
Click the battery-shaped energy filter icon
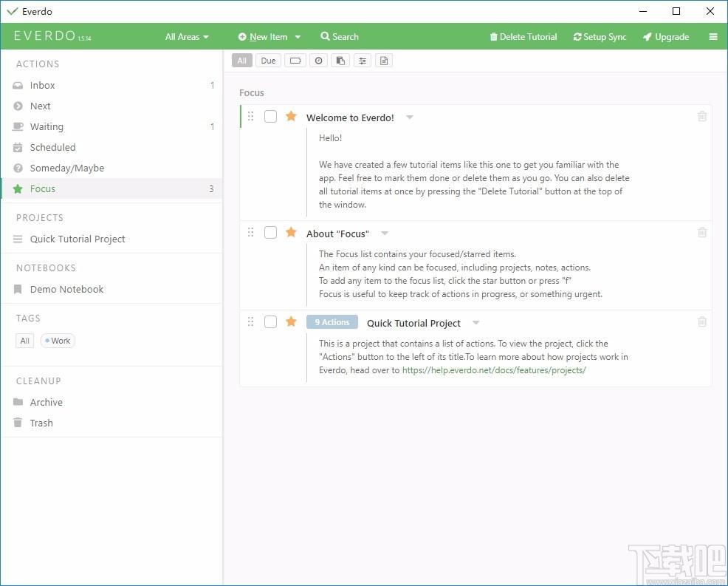point(295,61)
